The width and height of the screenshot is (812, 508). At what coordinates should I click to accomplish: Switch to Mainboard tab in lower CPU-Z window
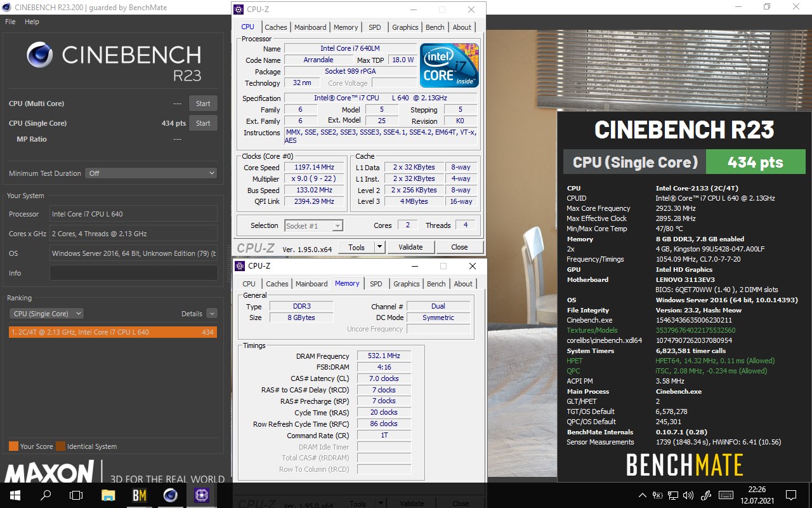pyautogui.click(x=311, y=284)
